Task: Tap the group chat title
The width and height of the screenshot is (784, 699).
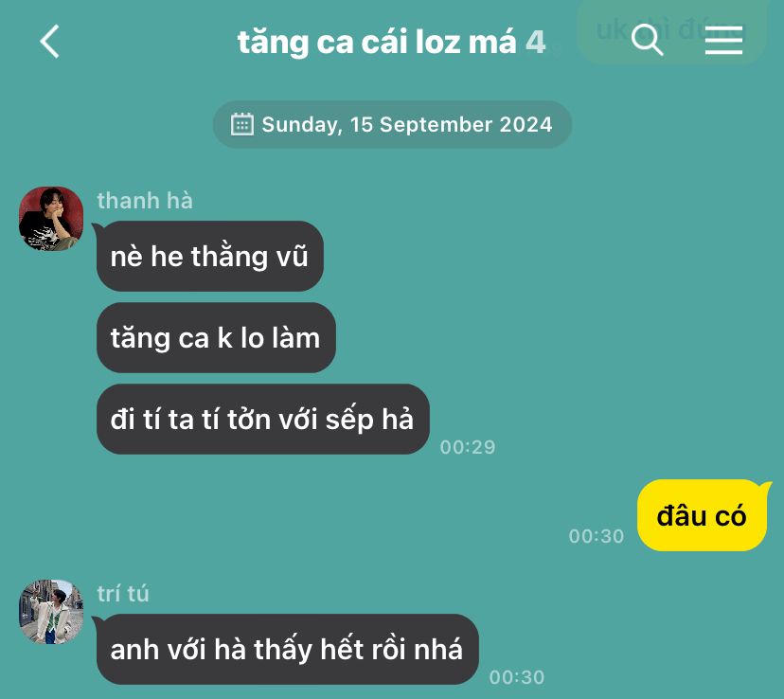Action: pyautogui.click(x=377, y=42)
